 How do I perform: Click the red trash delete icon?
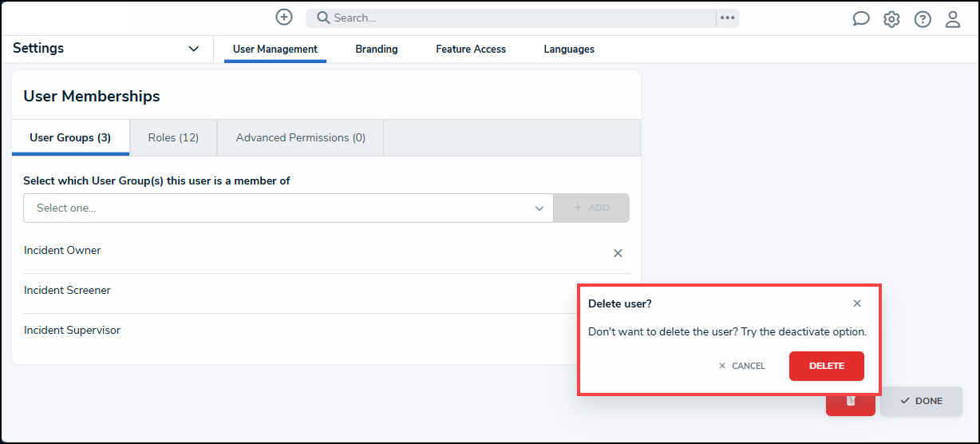tap(851, 401)
